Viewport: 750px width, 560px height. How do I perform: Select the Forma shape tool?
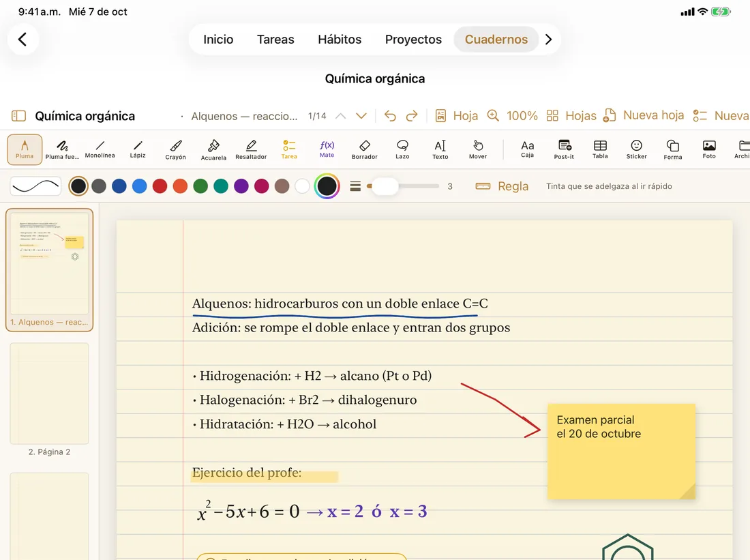[x=673, y=149]
